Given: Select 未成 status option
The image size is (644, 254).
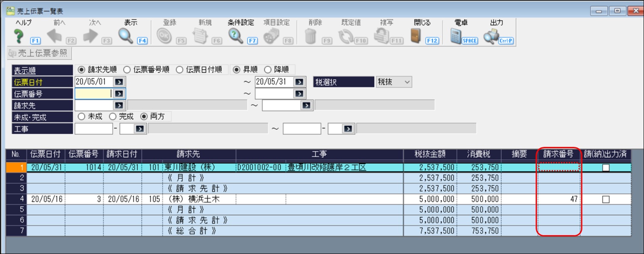Looking at the screenshot, I should point(81,116).
